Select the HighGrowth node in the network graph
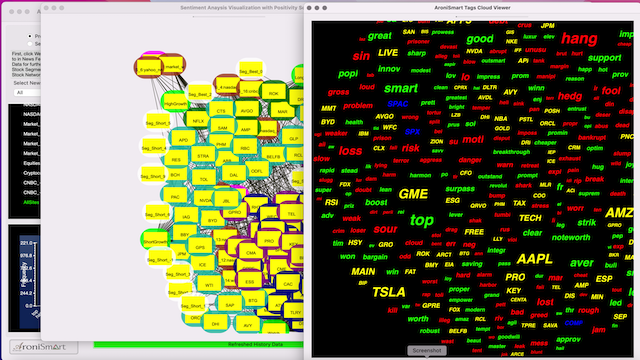640x360 pixels. point(175,104)
